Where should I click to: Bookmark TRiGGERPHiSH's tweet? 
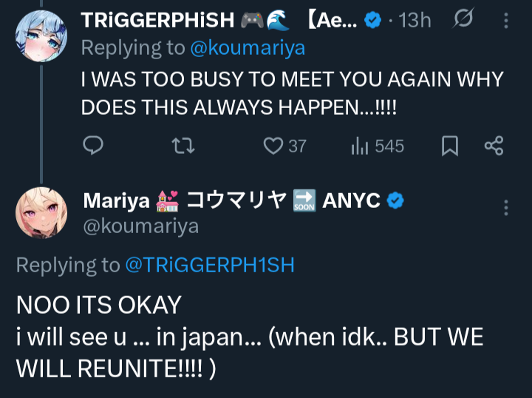coord(450,146)
